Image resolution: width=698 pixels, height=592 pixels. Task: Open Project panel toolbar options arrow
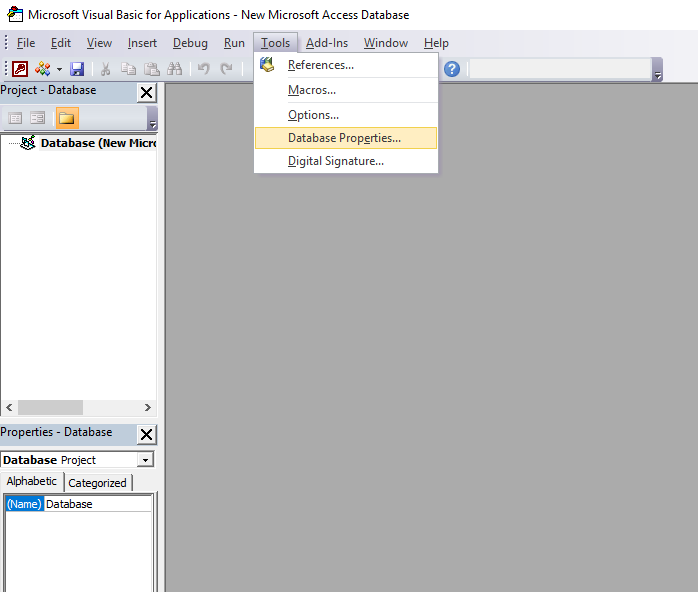click(x=152, y=119)
